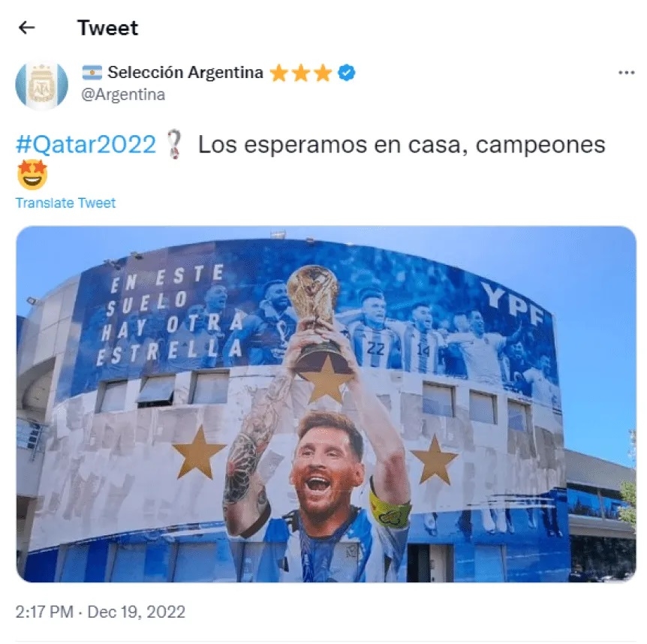The height and width of the screenshot is (644, 647).
Task: Click the first gold star after name
Action: tap(279, 73)
